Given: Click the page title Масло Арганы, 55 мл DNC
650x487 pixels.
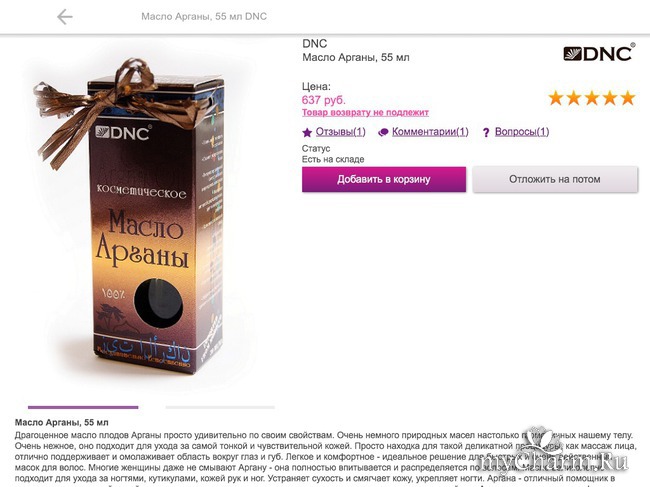Looking at the screenshot, I should click(x=204, y=17).
